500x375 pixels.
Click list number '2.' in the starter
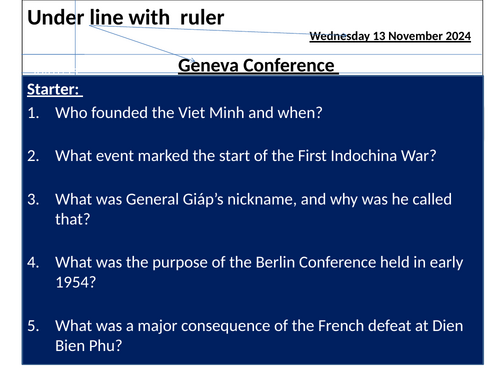coord(33,156)
